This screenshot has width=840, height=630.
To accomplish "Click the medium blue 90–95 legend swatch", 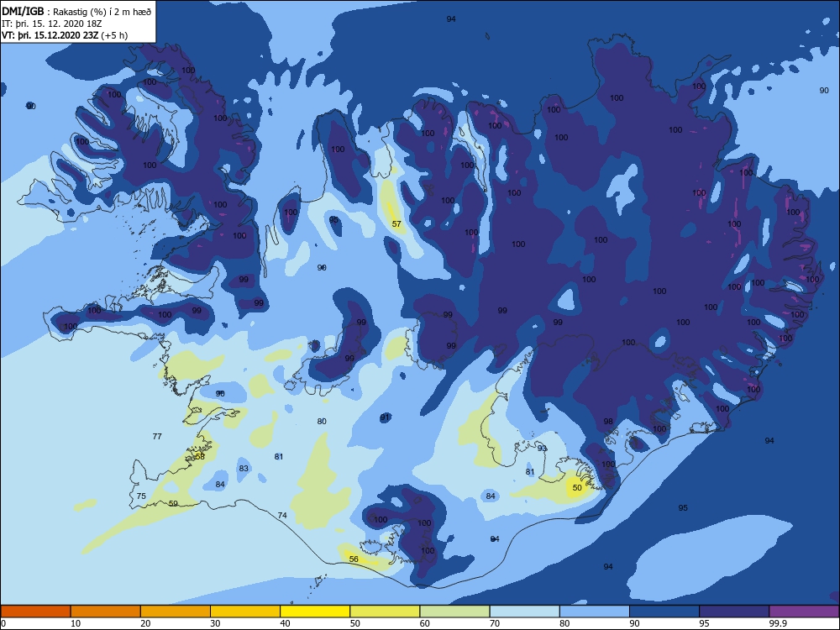I will [x=664, y=612].
